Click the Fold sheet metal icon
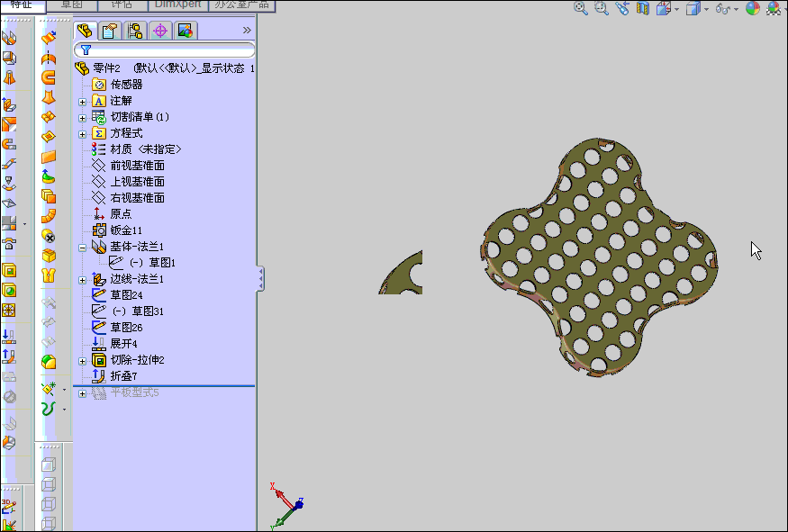Image resolution: width=788 pixels, height=532 pixels. click(x=9, y=356)
